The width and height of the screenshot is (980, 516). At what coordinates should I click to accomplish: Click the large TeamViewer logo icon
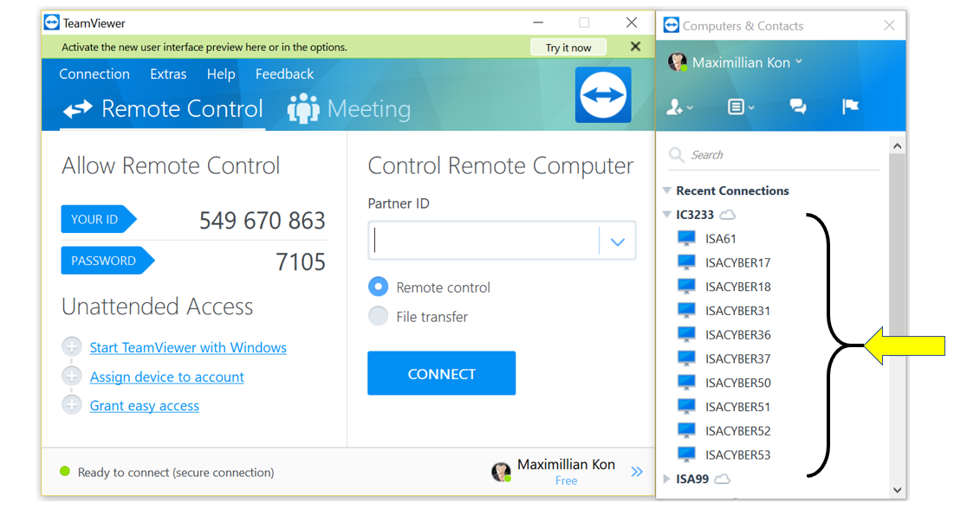[603, 95]
